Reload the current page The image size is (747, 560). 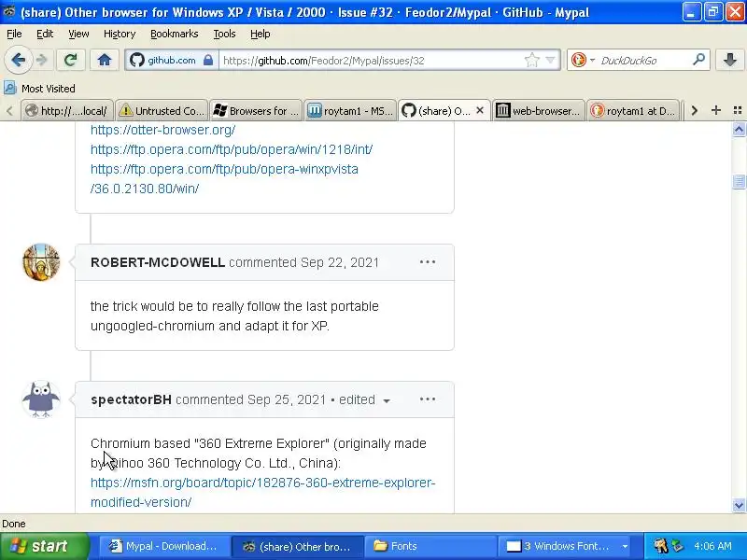tap(71, 60)
